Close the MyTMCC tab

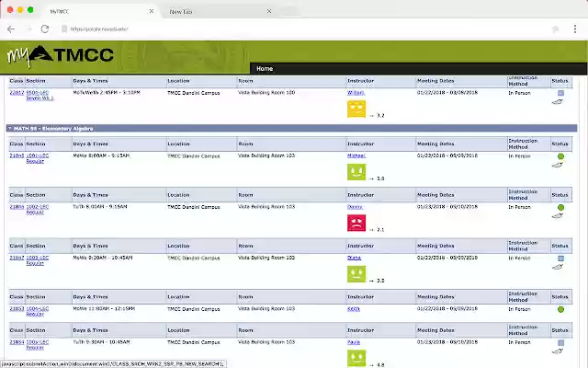[151, 11]
